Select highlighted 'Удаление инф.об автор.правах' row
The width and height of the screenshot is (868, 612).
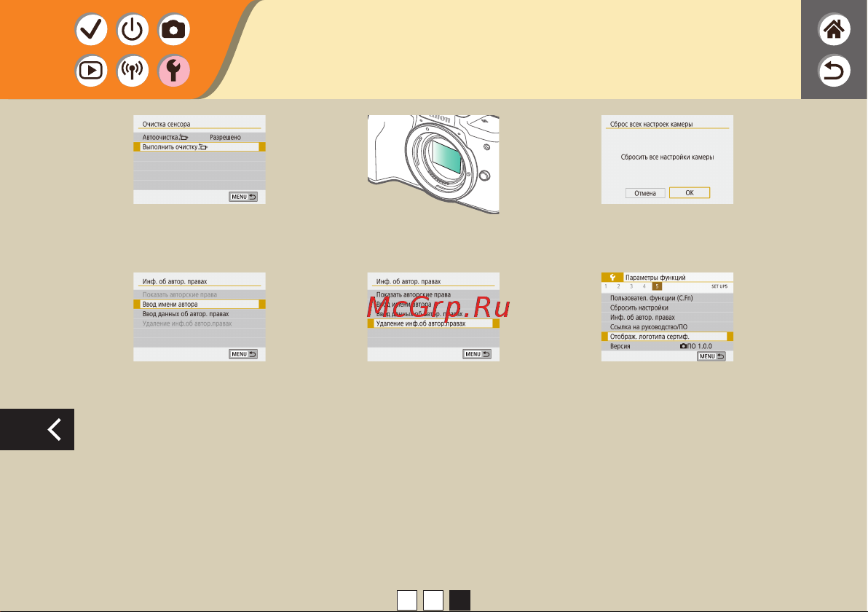[x=433, y=323]
